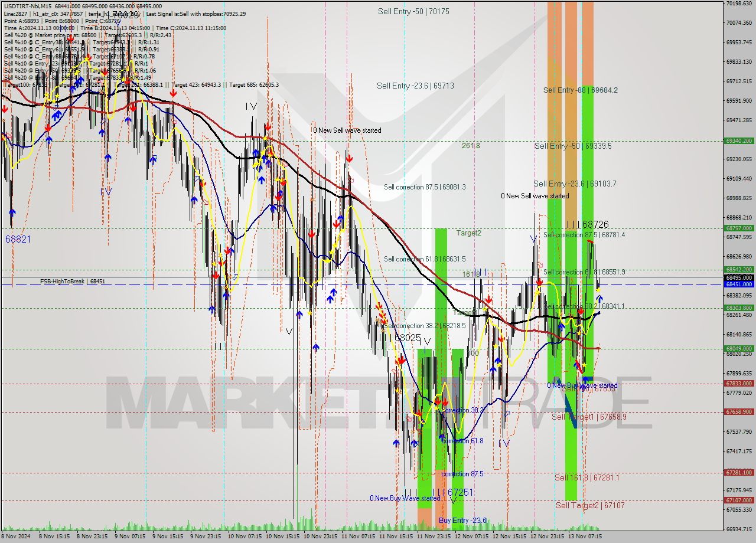Click the 'I 68025' wave label

coord(405,338)
